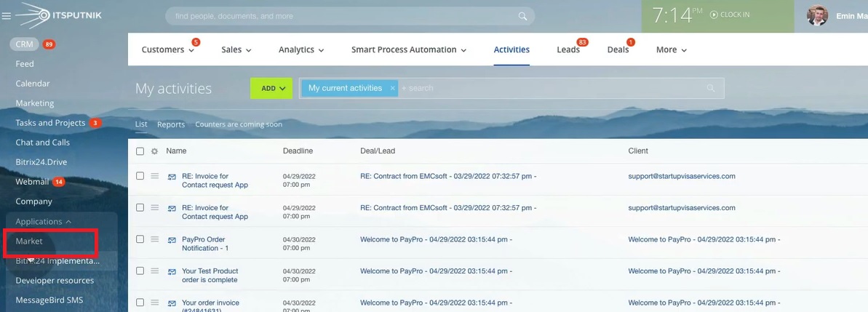The height and width of the screenshot is (312, 868).
Task: Click the ITSPUTNIK logo
Action: (x=59, y=15)
